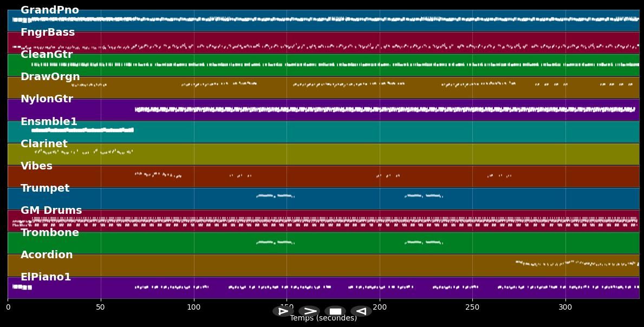
Task: Click the Ensmble1 note block in the teal lane
Action: pyautogui.click(x=82, y=130)
